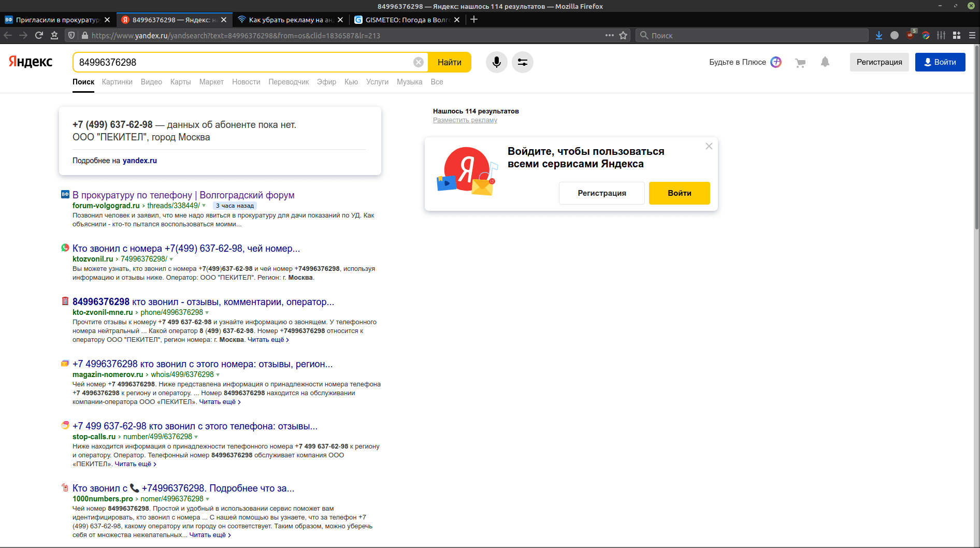Expand dropdown arrow next to stop-calls.ru result
Image resolution: width=980 pixels, height=548 pixels.
[196, 437]
